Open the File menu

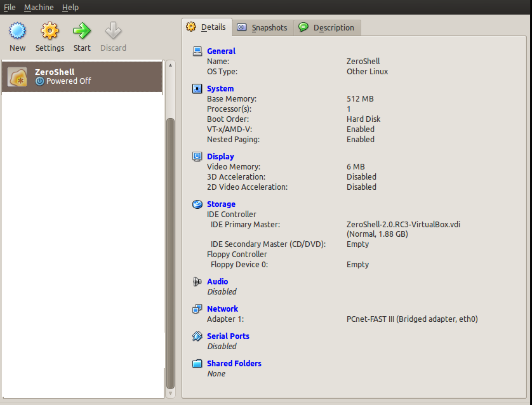(10, 7)
